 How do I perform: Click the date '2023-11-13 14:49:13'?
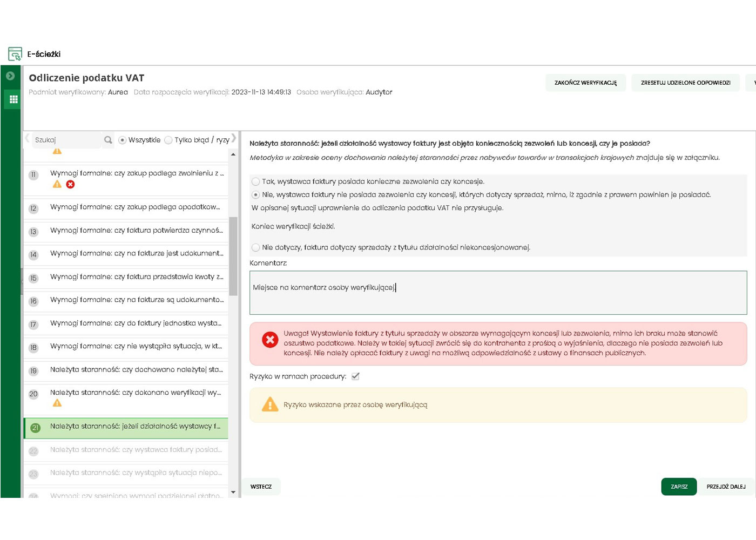[261, 92]
